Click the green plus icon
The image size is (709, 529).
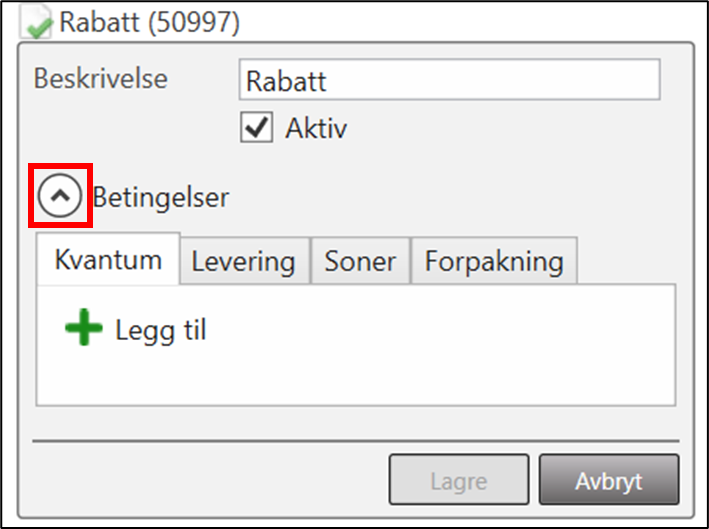coord(84,328)
